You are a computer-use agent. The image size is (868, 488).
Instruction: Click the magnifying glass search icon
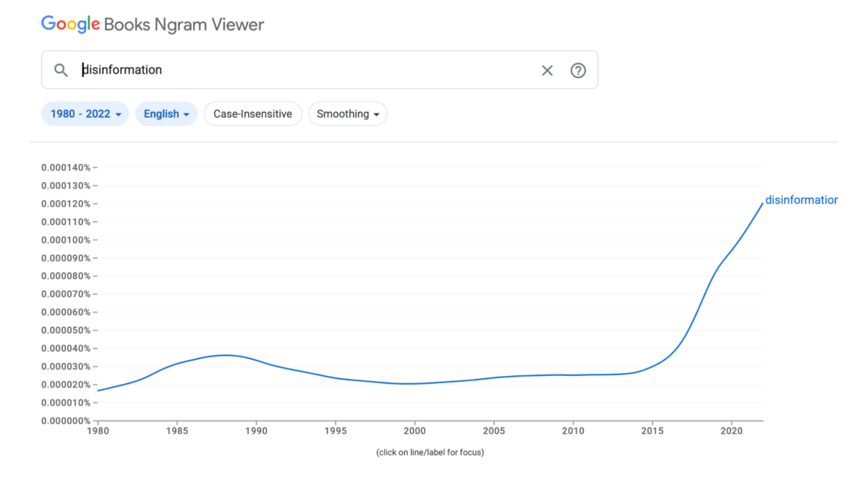tap(61, 70)
